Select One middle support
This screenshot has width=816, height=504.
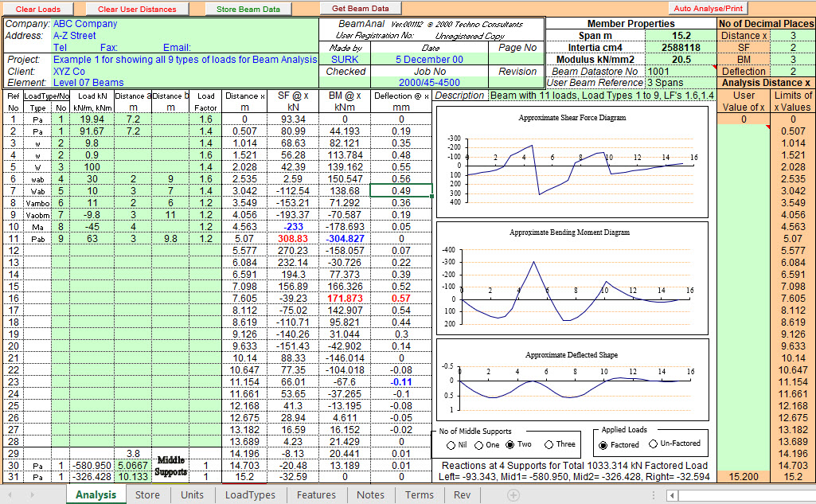point(478,445)
